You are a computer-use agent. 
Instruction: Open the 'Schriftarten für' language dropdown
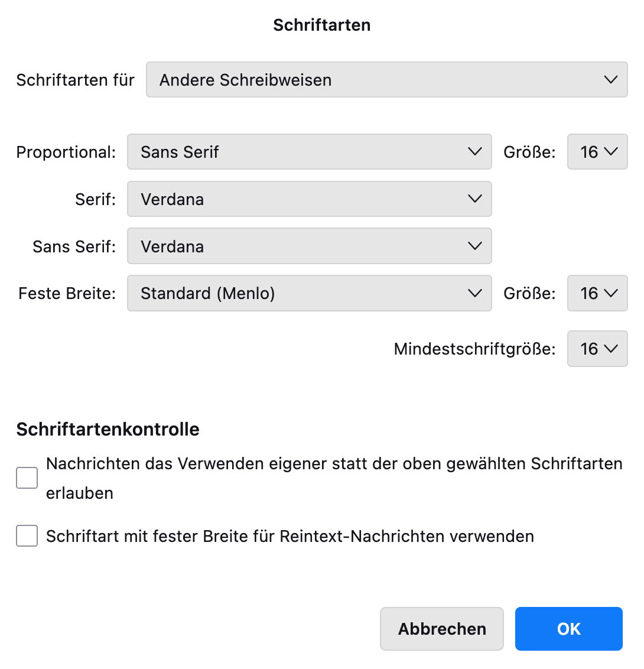(386, 80)
